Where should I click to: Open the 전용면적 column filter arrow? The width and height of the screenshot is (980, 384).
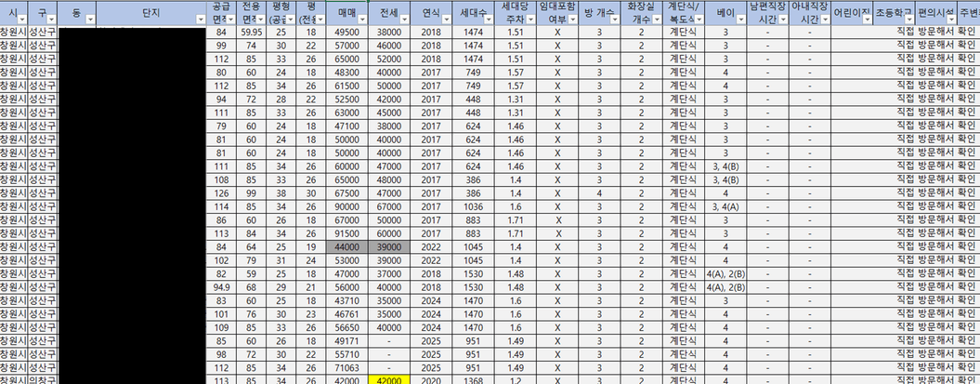260,20
